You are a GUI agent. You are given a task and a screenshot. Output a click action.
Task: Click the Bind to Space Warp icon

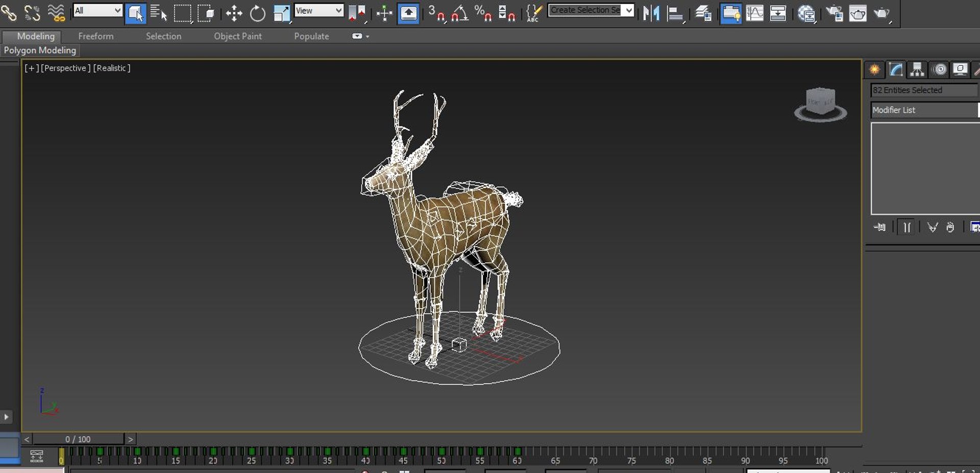click(56, 13)
